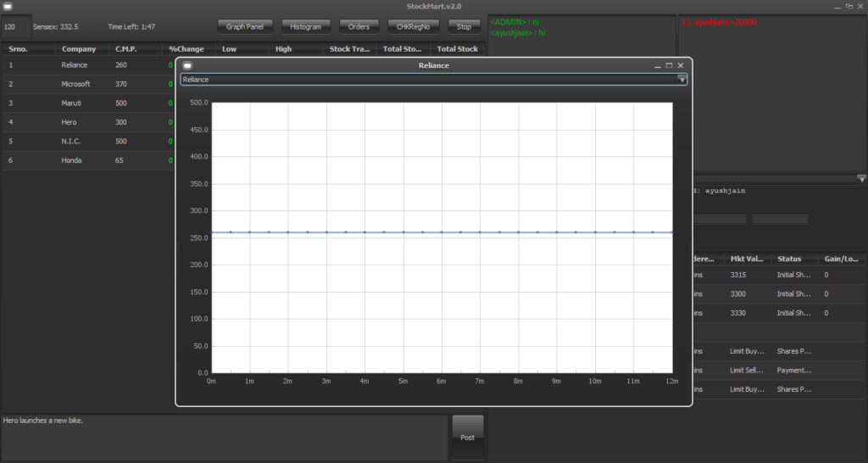Select the N.I.C. row
Screen dimensions: 868x463
point(88,142)
